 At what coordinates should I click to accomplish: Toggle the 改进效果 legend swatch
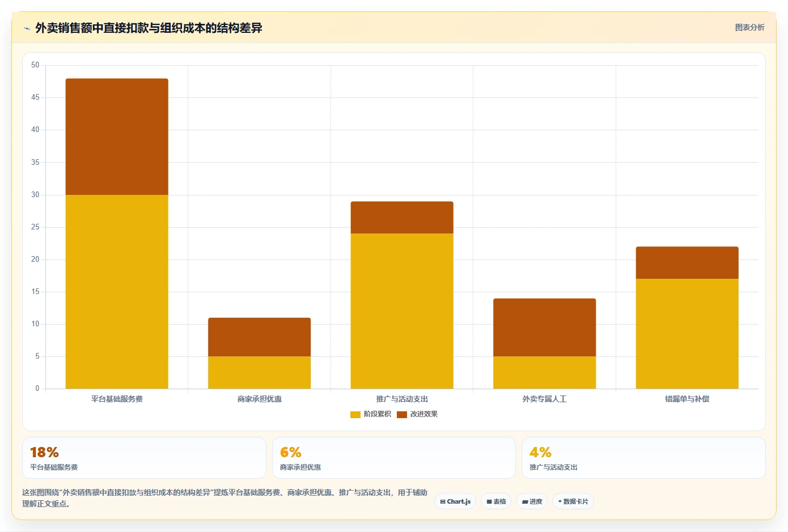402,415
